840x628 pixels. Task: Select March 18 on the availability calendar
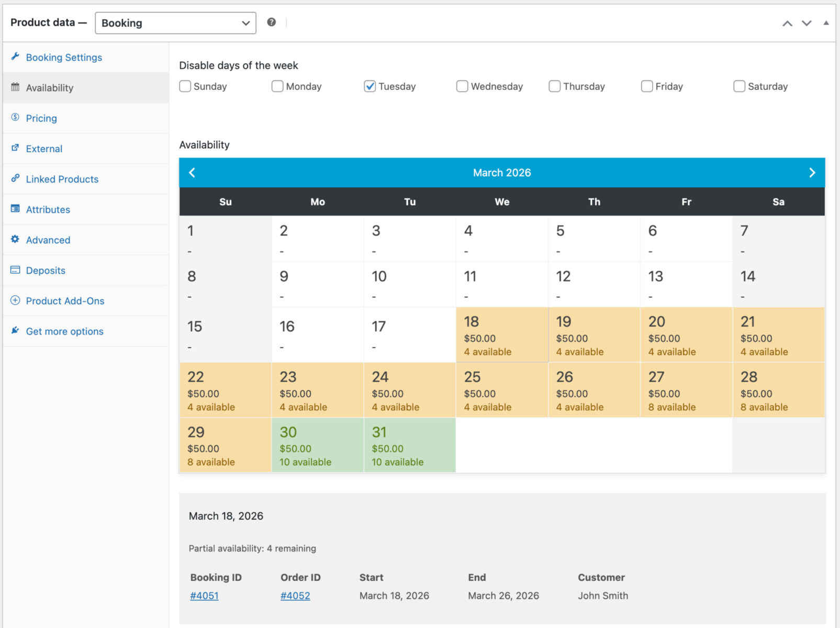(x=501, y=335)
